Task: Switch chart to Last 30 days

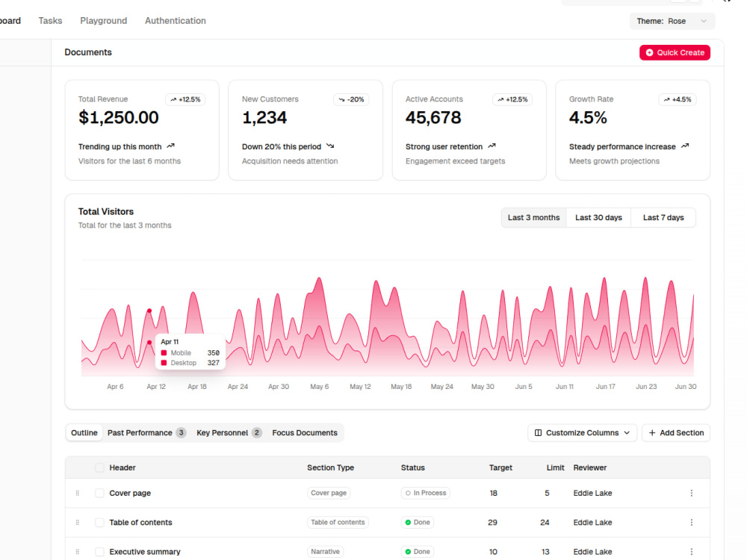Action: point(598,217)
